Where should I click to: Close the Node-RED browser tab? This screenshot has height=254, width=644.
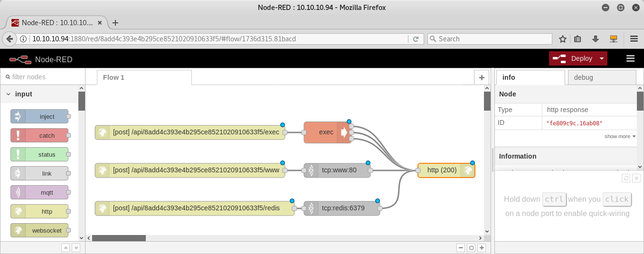click(100, 23)
